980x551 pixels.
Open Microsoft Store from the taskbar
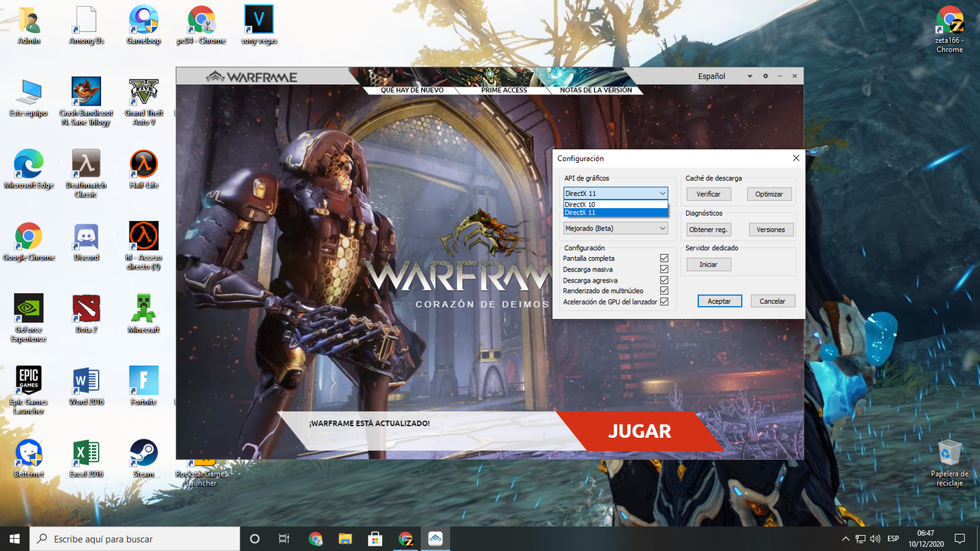click(375, 539)
